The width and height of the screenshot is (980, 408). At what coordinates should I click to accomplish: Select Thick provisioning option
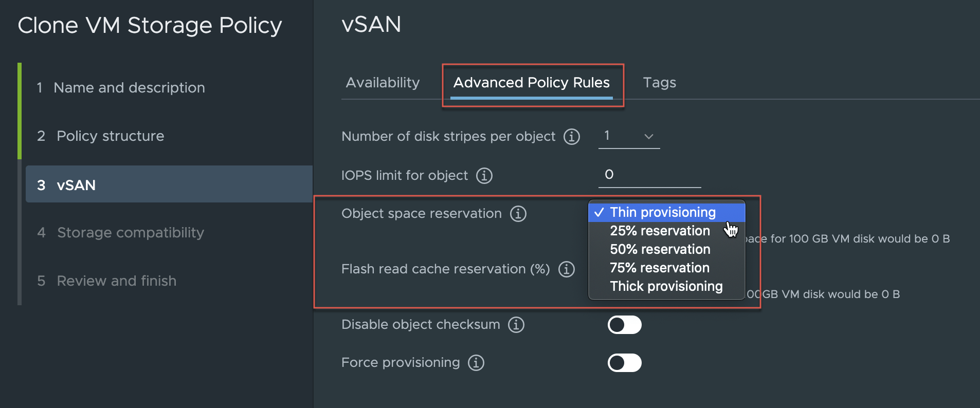(666, 286)
